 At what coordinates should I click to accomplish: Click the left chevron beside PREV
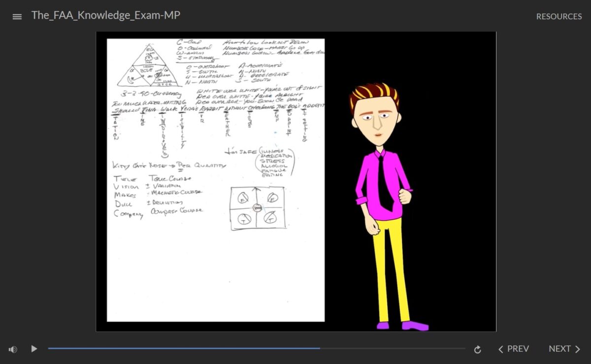coord(500,349)
